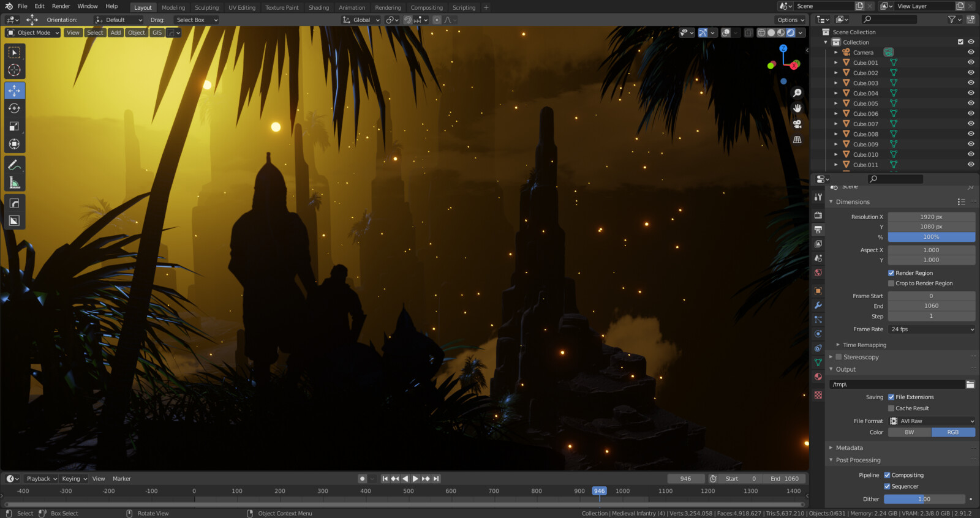
Task: Hide the Camera via its eye icon
Action: (971, 52)
